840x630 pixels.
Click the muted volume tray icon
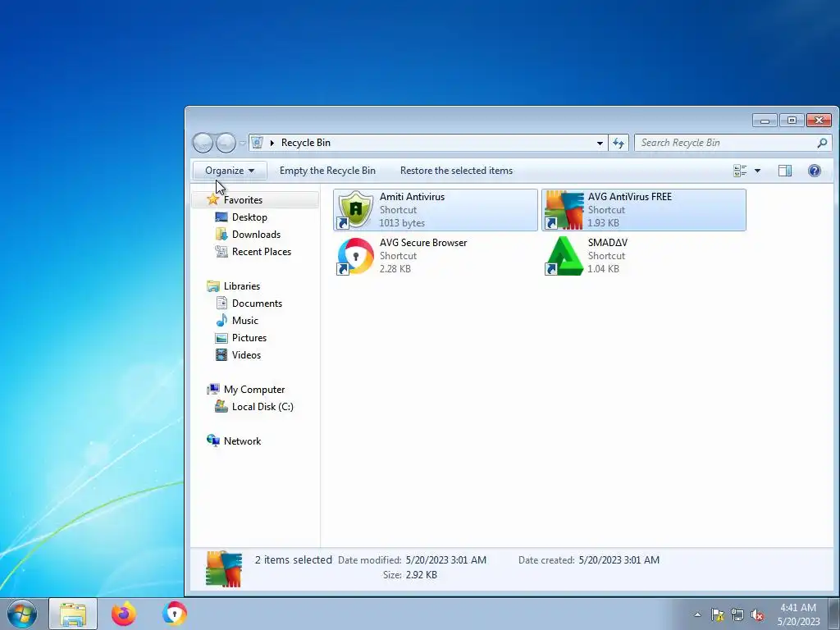(757, 614)
